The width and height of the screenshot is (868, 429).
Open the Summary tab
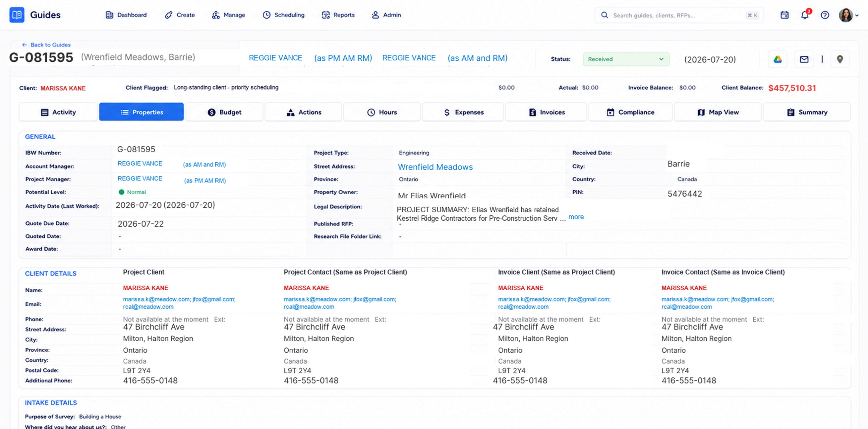(807, 112)
